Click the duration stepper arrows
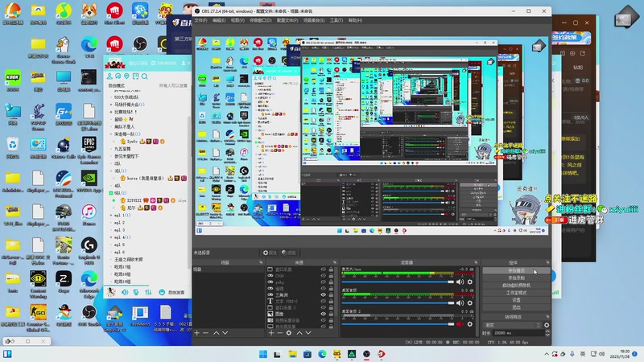This screenshot has width=644, height=362. [x=547, y=333]
